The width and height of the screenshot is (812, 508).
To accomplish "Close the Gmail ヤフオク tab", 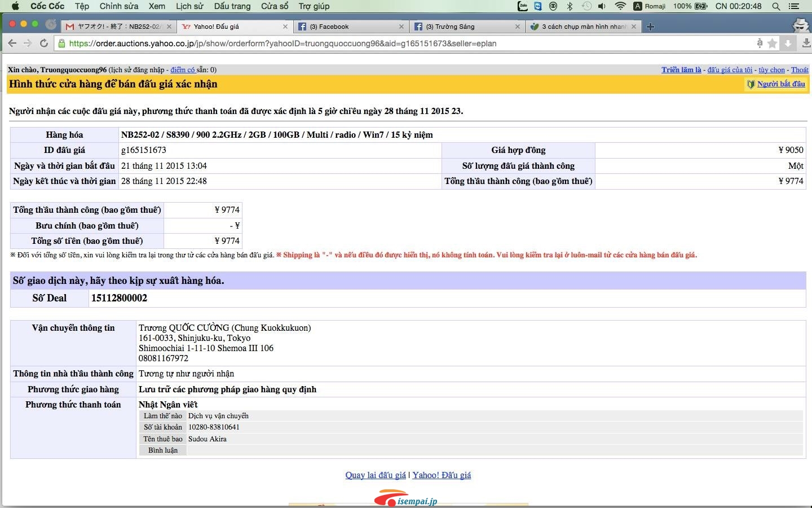I will click(169, 27).
